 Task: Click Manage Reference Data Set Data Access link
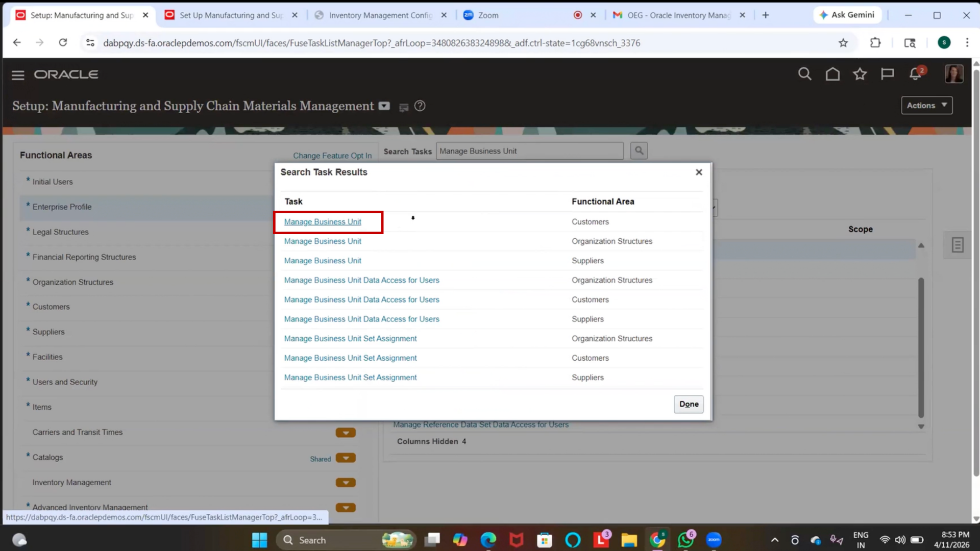480,424
